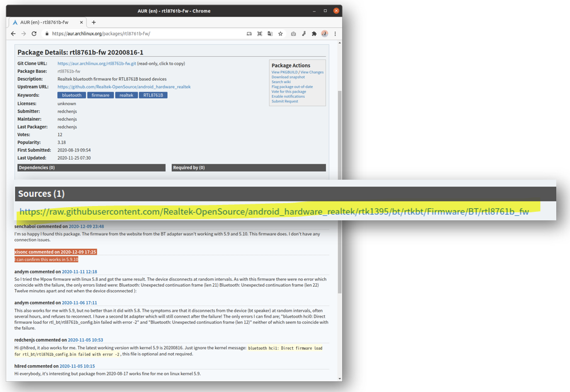Click the realtek keyword tag
The width and height of the screenshot is (570, 392).
(127, 95)
